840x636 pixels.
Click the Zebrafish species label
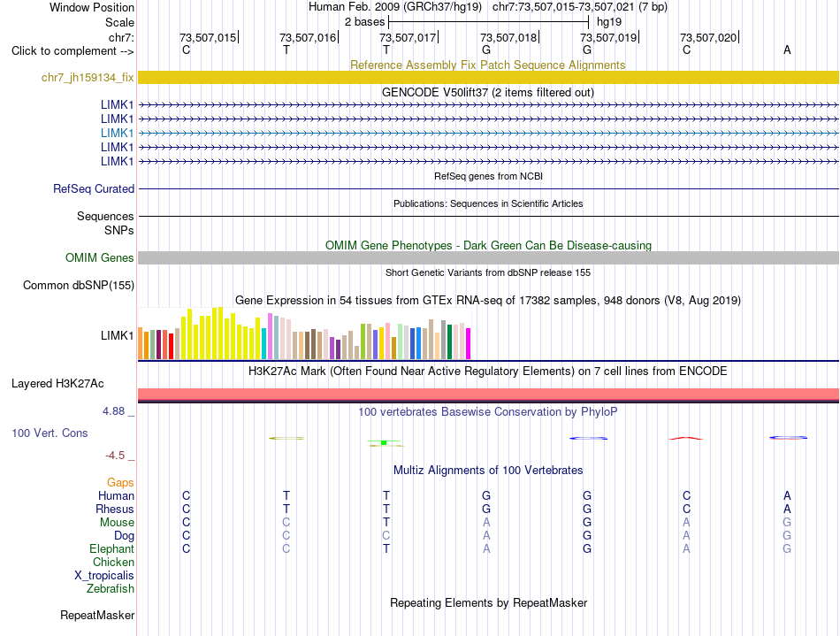111,588
